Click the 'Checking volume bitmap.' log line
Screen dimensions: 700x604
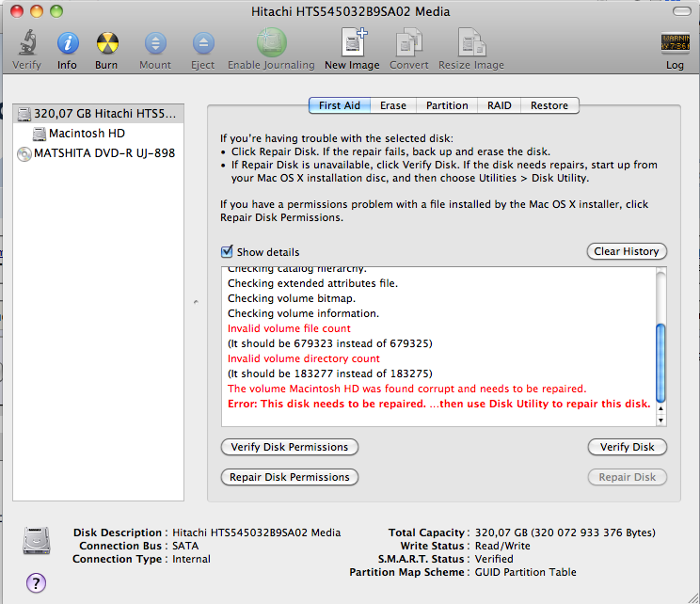pos(292,298)
